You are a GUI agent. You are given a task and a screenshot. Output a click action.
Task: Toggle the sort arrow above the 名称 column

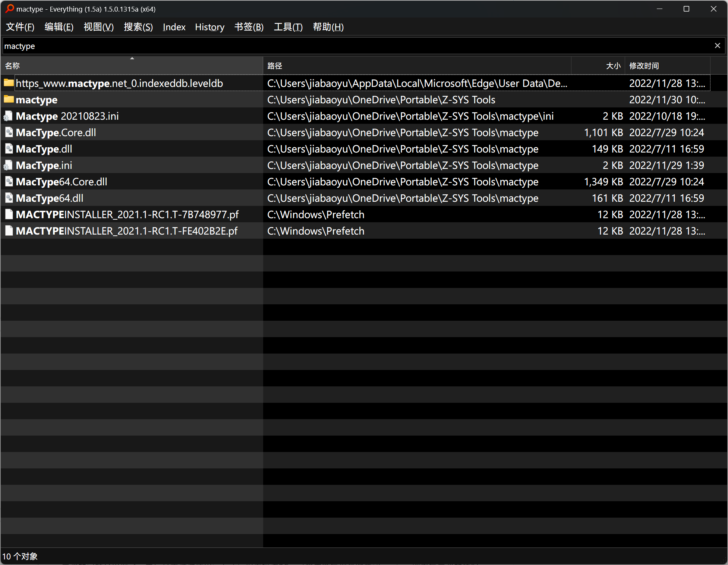(132, 59)
